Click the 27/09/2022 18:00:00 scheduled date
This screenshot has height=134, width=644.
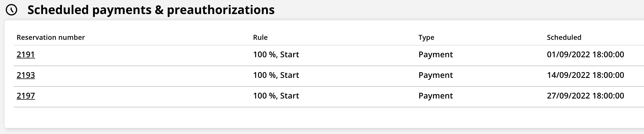[585, 96]
